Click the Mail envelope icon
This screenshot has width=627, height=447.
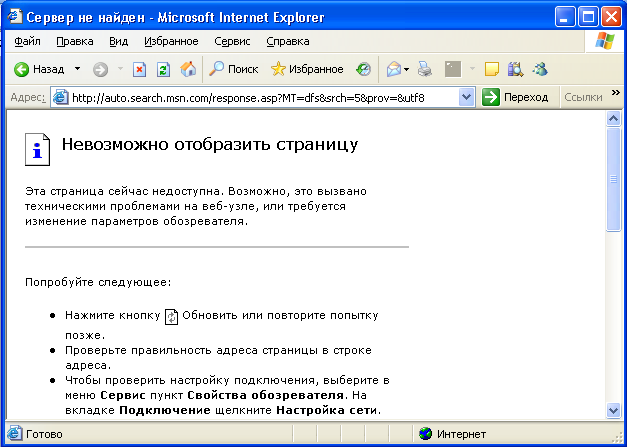tap(394, 70)
